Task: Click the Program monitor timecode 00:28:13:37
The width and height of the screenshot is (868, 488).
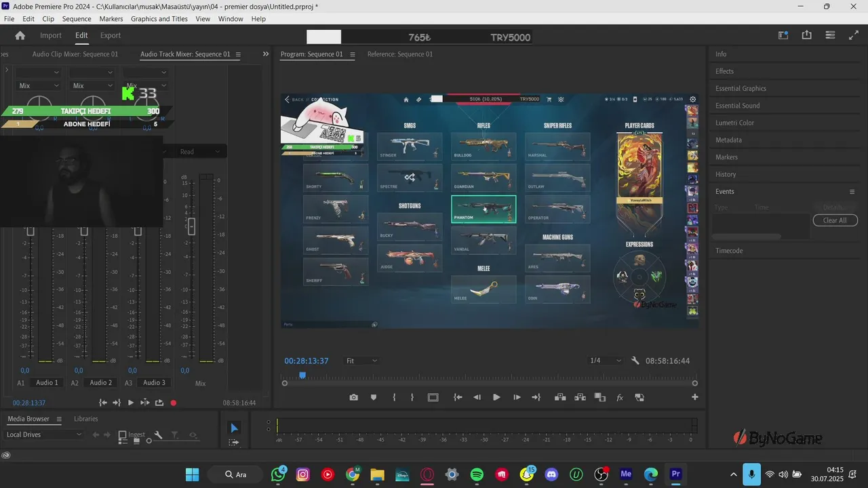Action: pyautogui.click(x=307, y=361)
